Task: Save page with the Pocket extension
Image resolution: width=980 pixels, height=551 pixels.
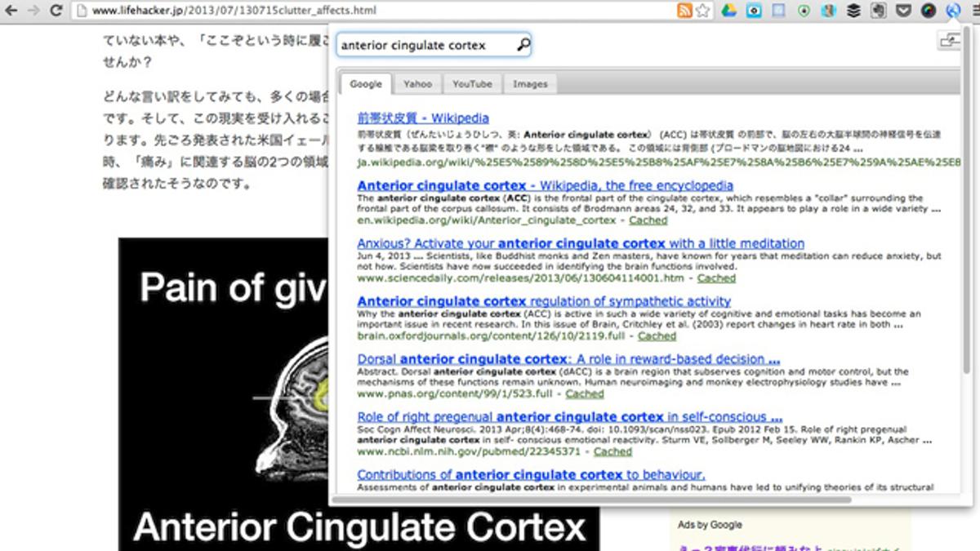Action: (904, 11)
